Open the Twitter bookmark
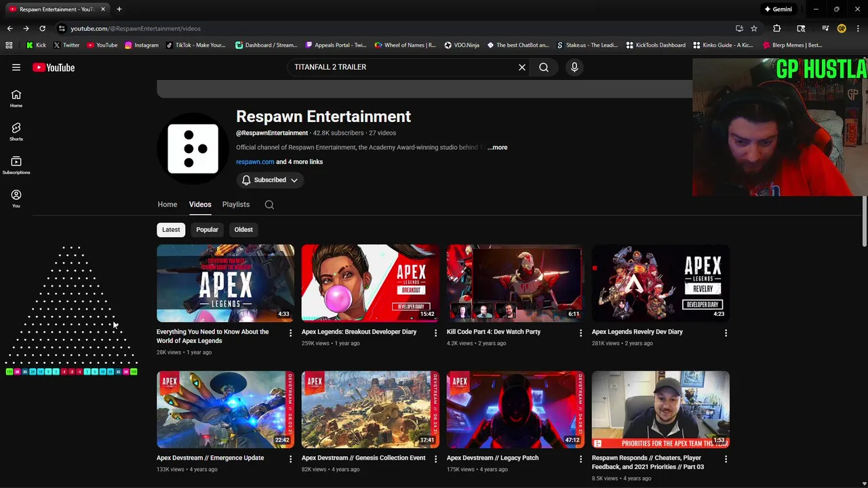Image resolution: width=868 pixels, height=488 pixels. pos(66,45)
